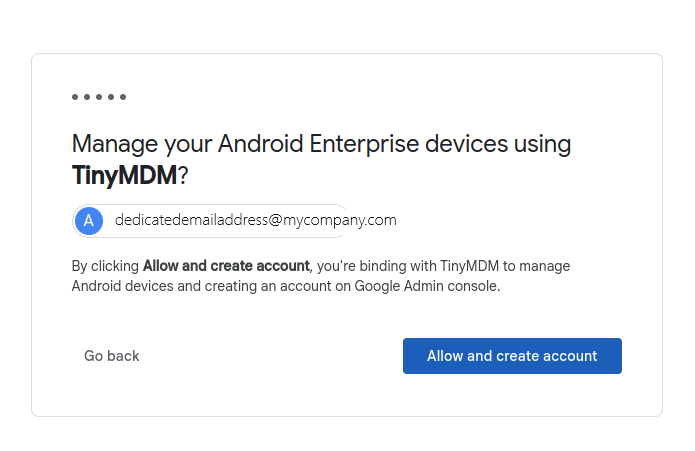This screenshot has height=451, width=695.
Task: Go back to the previous step
Action: (x=112, y=356)
